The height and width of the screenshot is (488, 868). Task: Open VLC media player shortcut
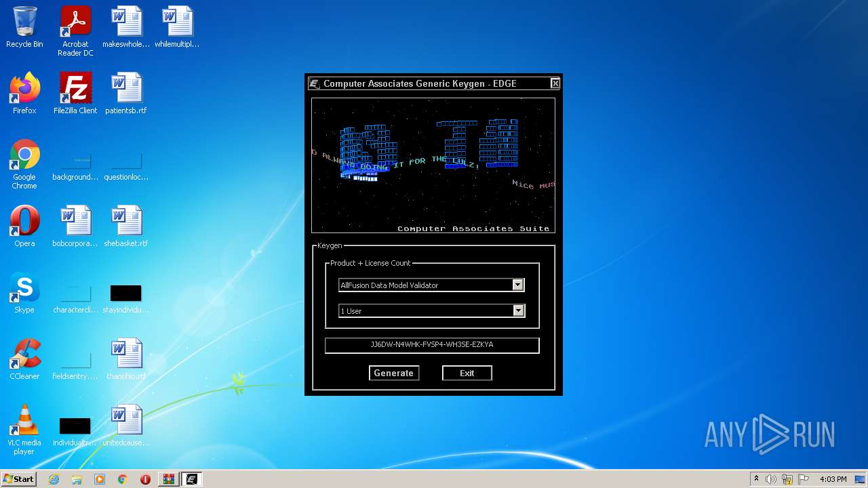click(24, 430)
